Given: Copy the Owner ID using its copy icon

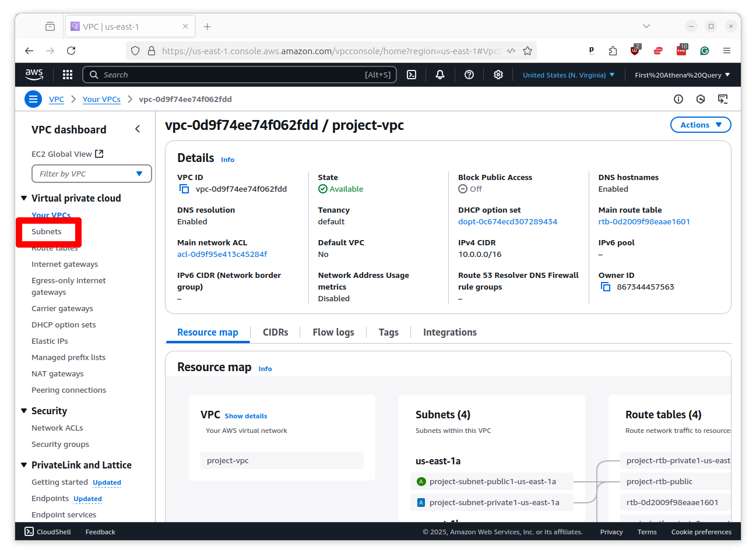Looking at the screenshot, I should click(x=605, y=286).
